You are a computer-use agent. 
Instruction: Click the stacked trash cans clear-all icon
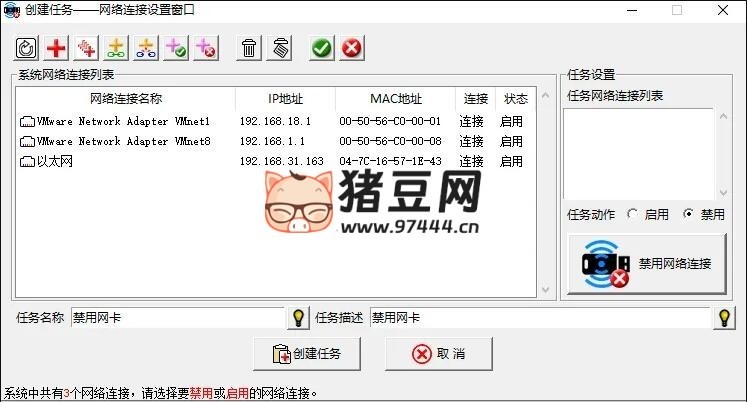click(280, 47)
